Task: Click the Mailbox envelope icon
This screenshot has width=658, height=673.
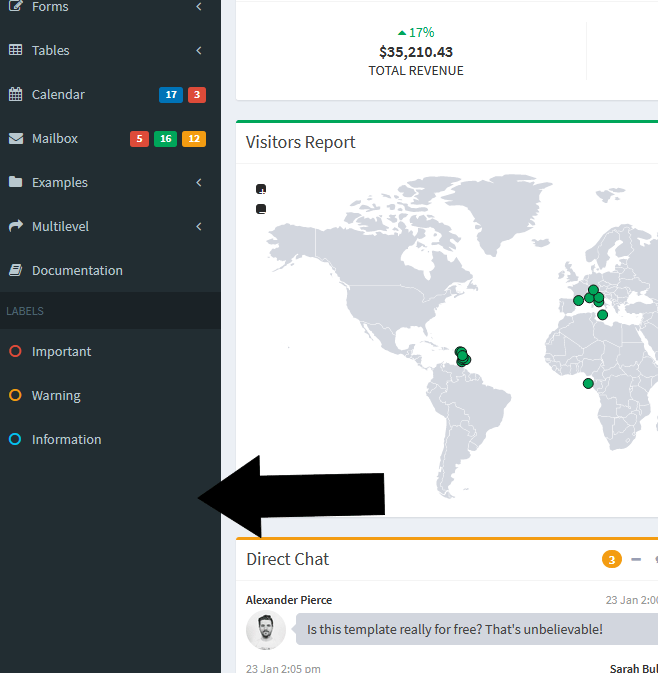Action: click(x=16, y=138)
